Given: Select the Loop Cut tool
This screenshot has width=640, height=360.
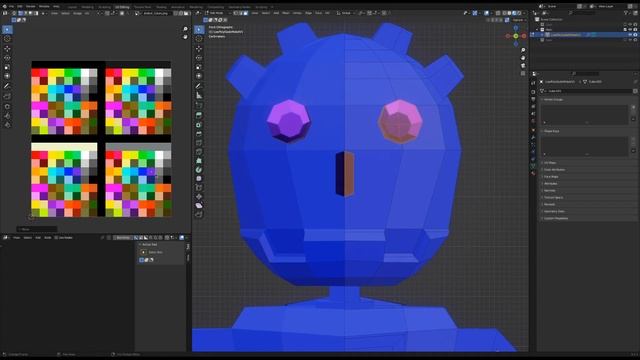Looking at the screenshot, I should click(x=199, y=143).
